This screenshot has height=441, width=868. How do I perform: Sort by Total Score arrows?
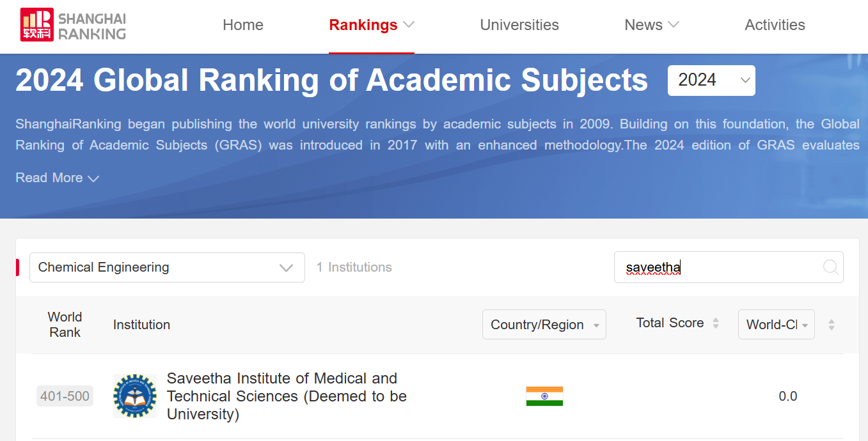(716, 323)
